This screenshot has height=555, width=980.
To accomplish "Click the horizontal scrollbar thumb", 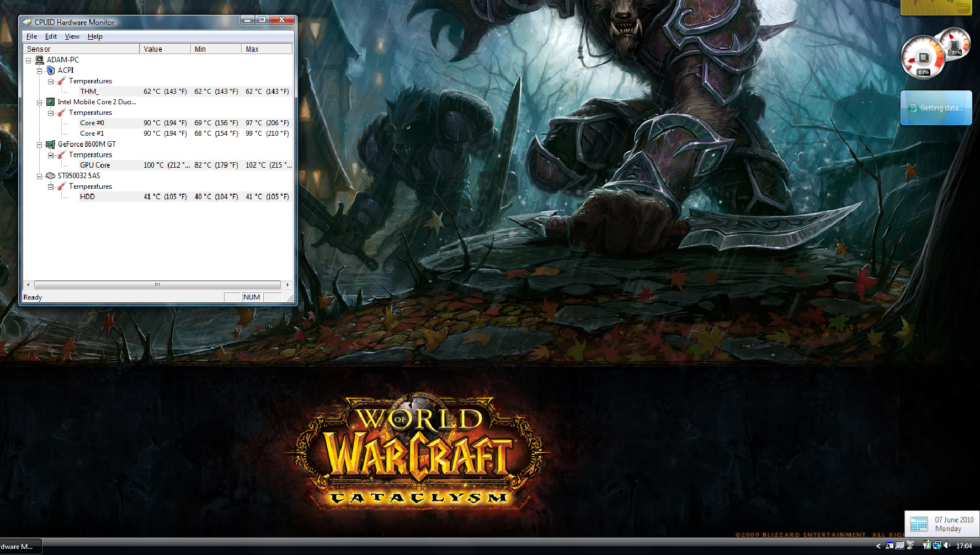I will [x=157, y=285].
